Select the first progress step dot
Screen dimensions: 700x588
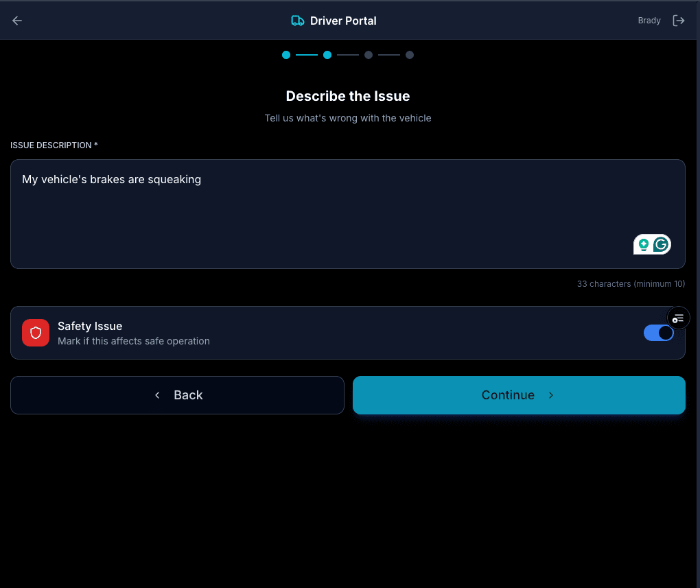click(x=286, y=55)
